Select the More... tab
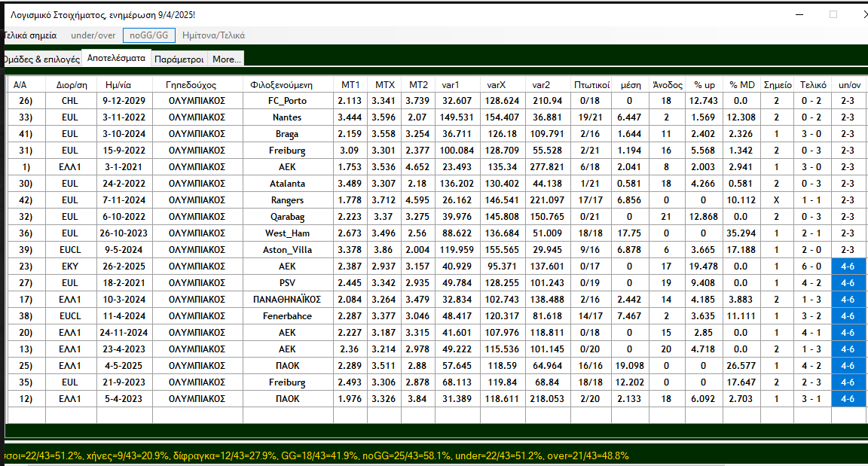868x466 pixels. 226,59
